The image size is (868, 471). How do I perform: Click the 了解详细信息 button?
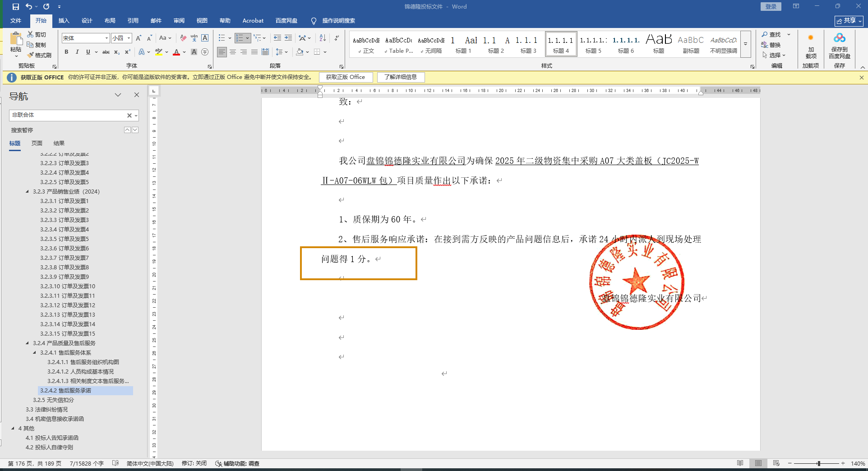401,77
